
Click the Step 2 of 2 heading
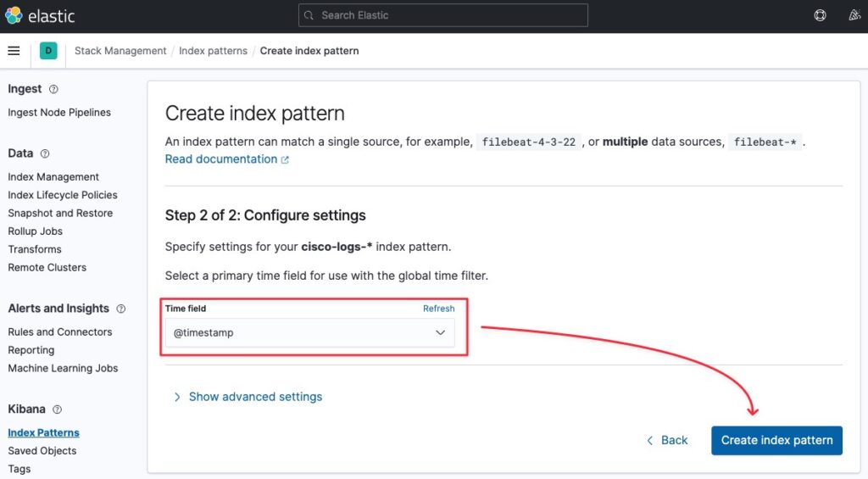[265, 215]
